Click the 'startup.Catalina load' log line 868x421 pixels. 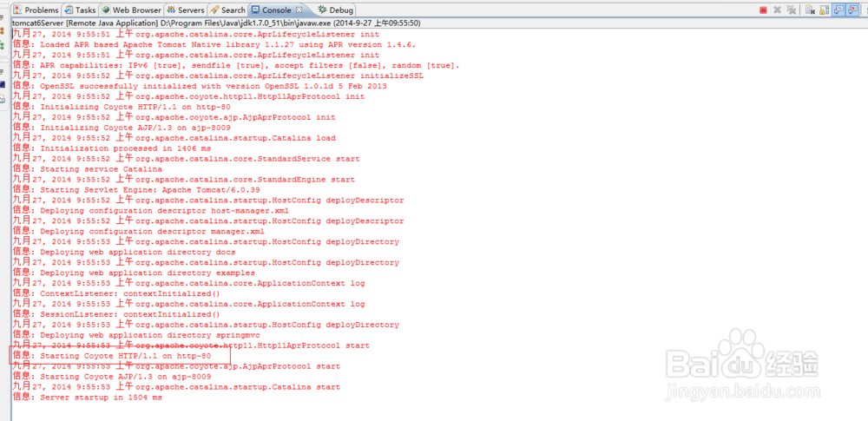click(174, 138)
